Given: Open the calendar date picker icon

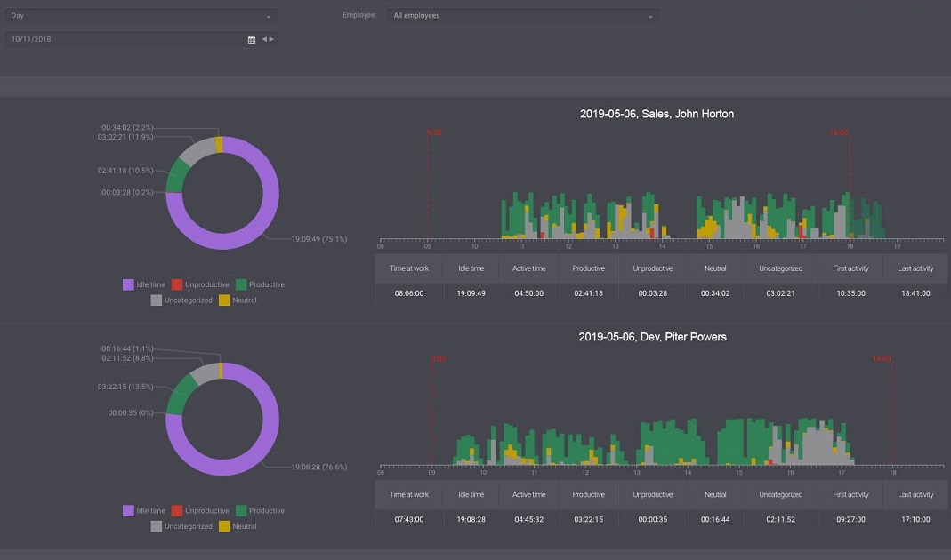Looking at the screenshot, I should [252, 39].
